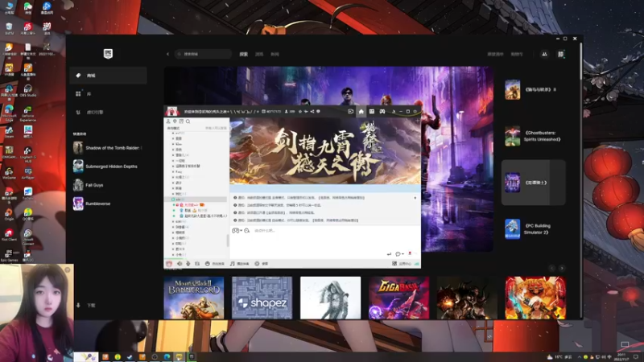
Task: Open the Library section in Epic sidebar
Action: click(x=108, y=94)
